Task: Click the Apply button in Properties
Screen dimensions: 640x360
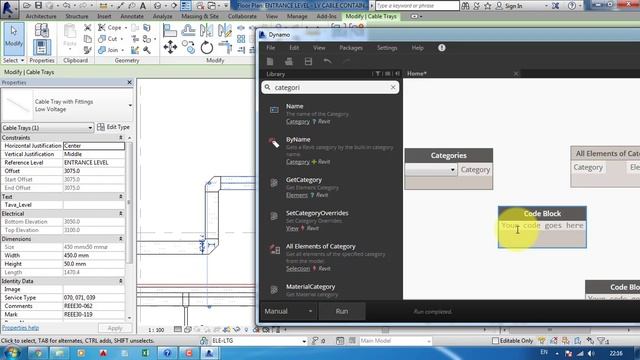Action: click(x=115, y=328)
